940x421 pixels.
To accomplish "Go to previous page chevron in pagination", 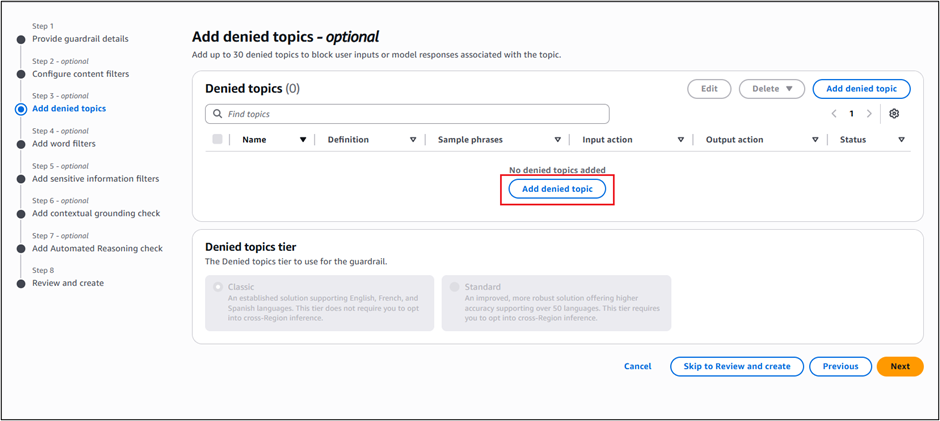I will pos(834,114).
